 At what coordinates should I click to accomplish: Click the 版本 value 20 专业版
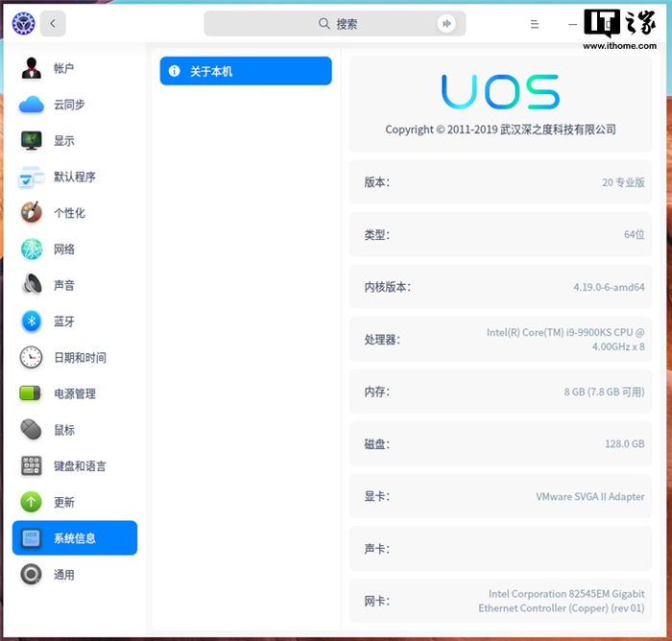[x=623, y=182]
